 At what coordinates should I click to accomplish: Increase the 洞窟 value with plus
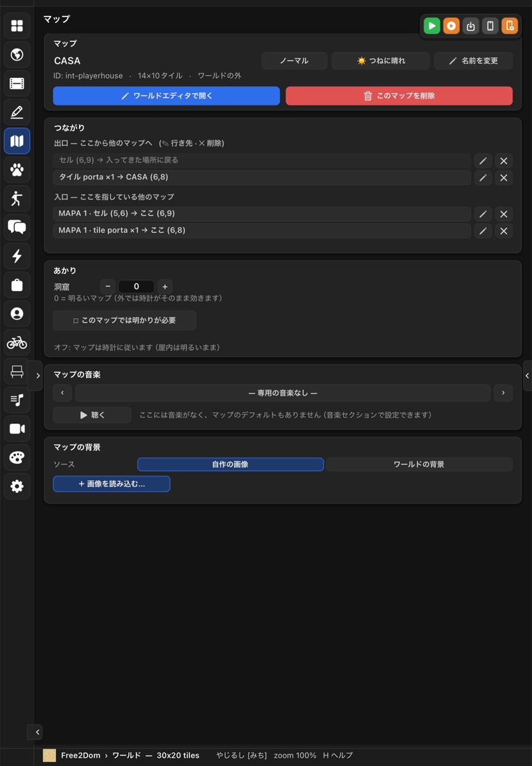point(165,287)
